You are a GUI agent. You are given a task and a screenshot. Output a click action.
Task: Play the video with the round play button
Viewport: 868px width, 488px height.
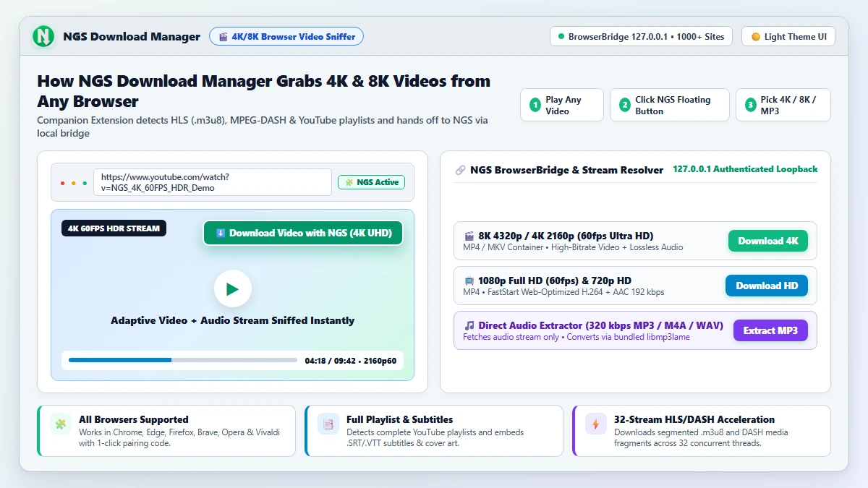tap(232, 289)
